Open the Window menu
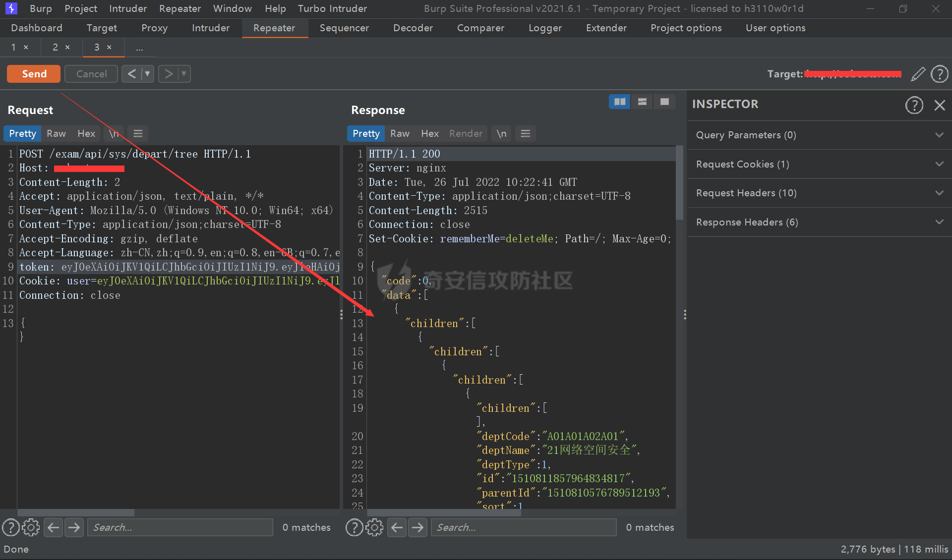The width and height of the screenshot is (952, 560). tap(232, 8)
